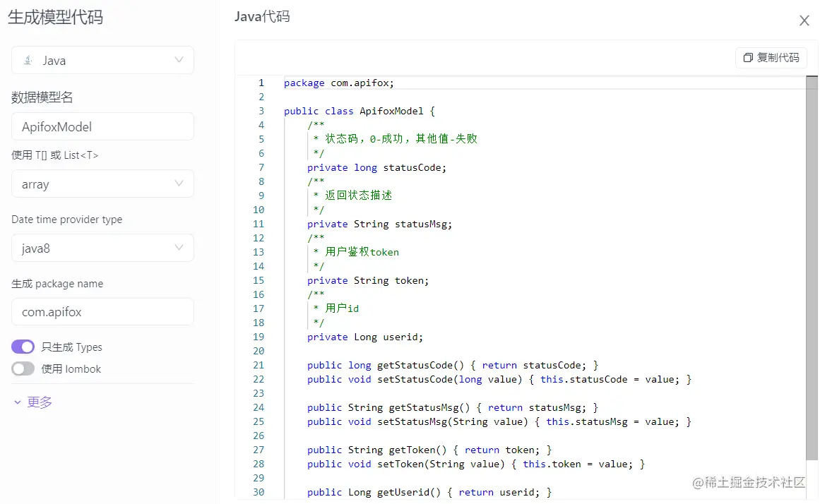Click code line 'package com.apifox;'
The height and width of the screenshot is (504, 820).
[339, 83]
